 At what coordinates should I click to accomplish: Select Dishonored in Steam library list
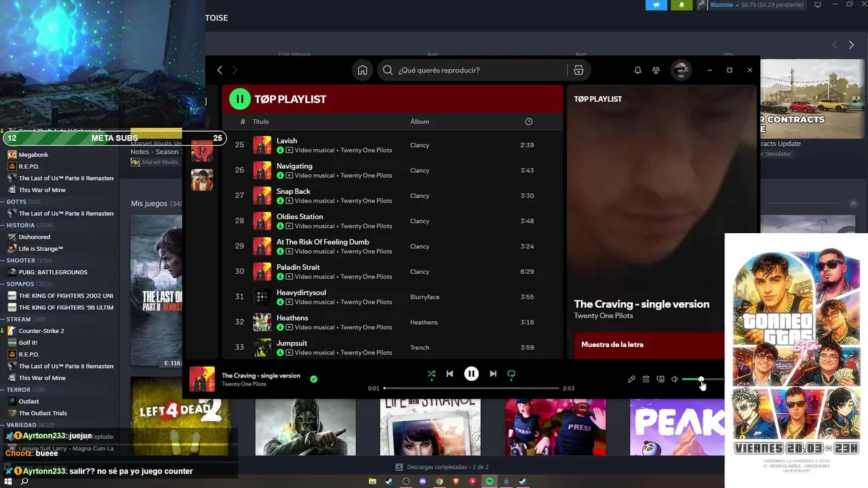click(x=35, y=237)
